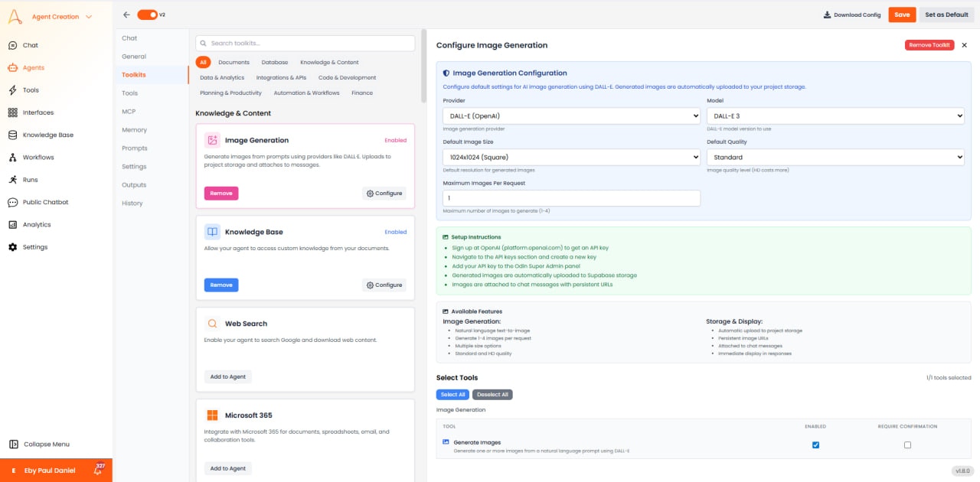The width and height of the screenshot is (980, 482).
Task: Select the History tab
Action: click(x=132, y=203)
